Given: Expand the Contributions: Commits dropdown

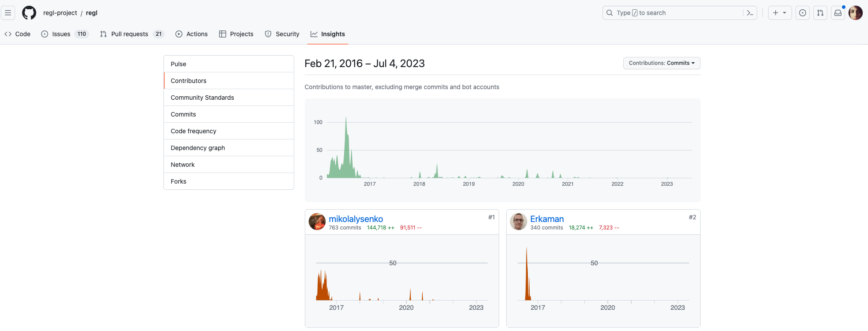Looking at the screenshot, I should click(x=661, y=63).
